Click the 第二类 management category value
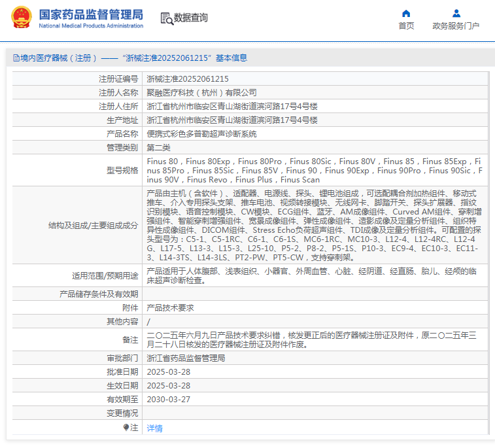This screenshot has width=495, height=448. point(160,147)
